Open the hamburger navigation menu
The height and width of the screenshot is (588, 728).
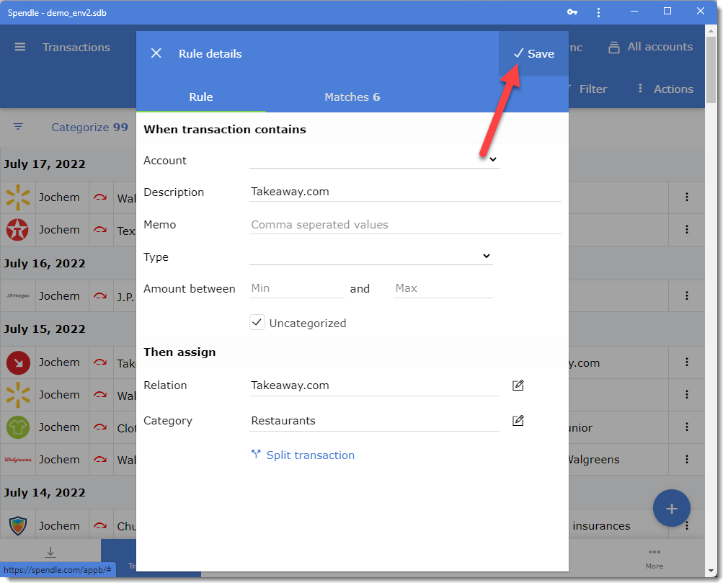[20, 47]
